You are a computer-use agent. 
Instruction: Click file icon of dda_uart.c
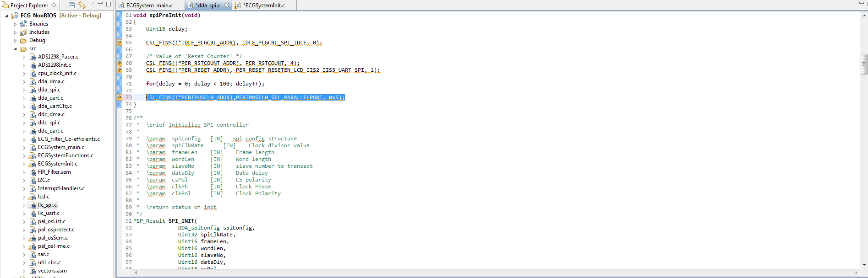tap(33, 98)
